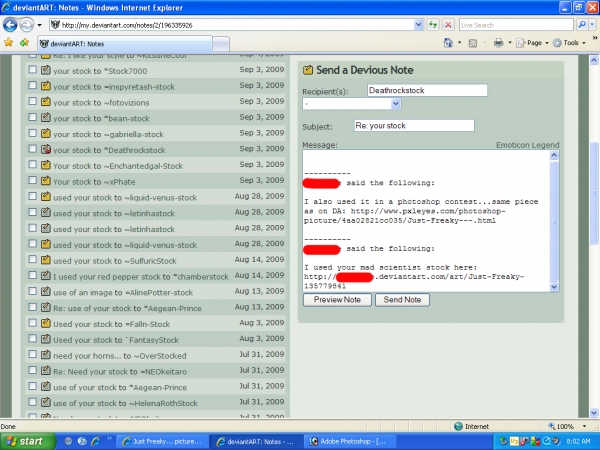Click the note icon beside Send a Devious Note

308,70
